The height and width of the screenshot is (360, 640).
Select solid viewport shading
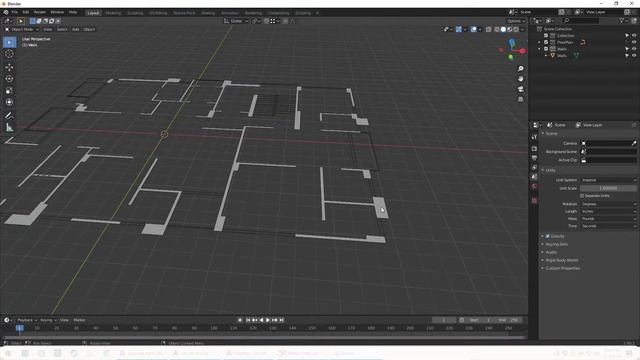pyautogui.click(x=503, y=29)
